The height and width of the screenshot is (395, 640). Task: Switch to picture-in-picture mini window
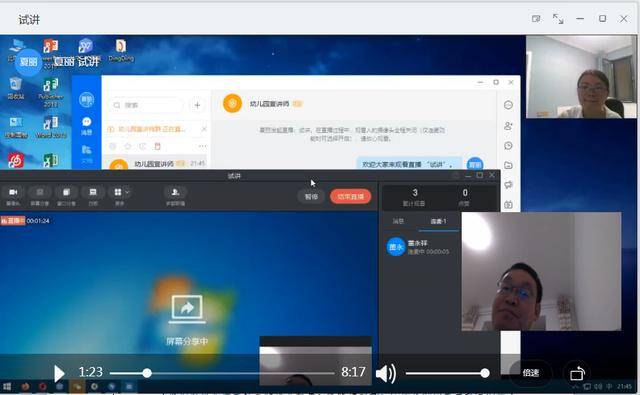point(536,19)
